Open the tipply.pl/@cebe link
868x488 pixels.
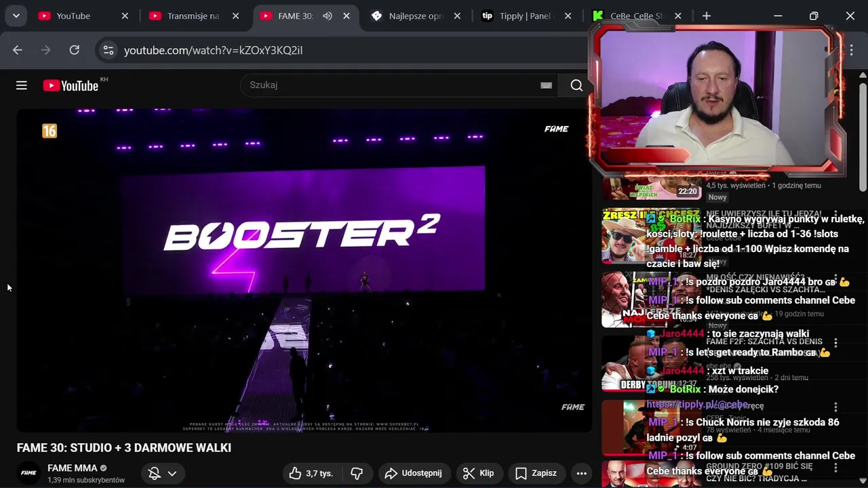click(697, 404)
